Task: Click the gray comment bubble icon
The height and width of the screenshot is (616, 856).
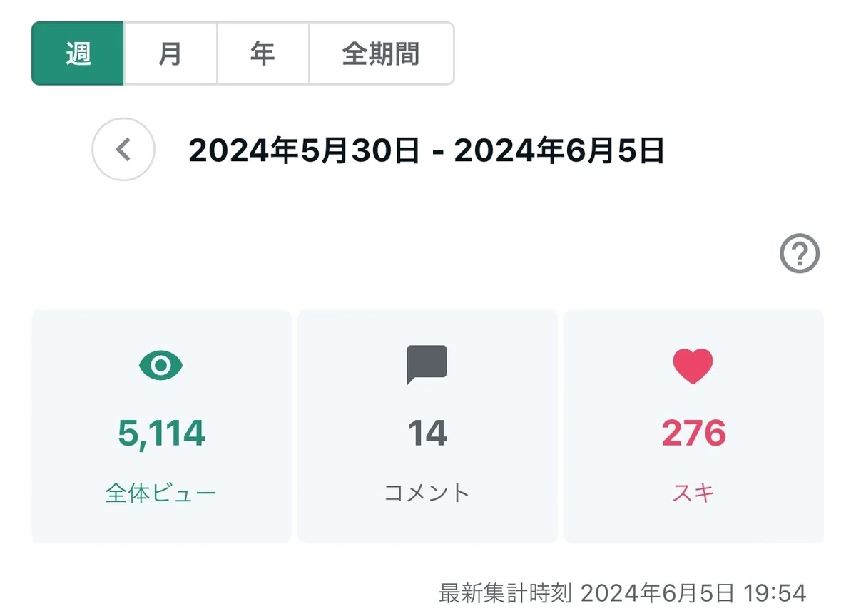Action: pos(427,365)
